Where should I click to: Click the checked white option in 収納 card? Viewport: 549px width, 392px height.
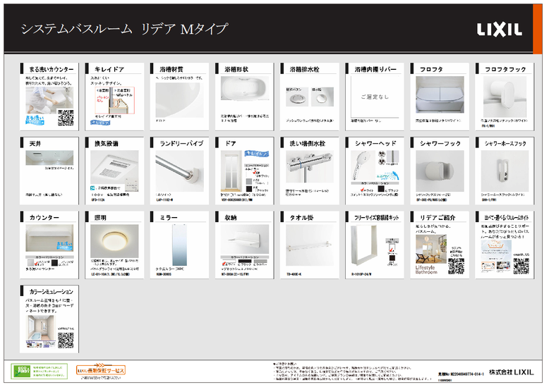point(229,264)
